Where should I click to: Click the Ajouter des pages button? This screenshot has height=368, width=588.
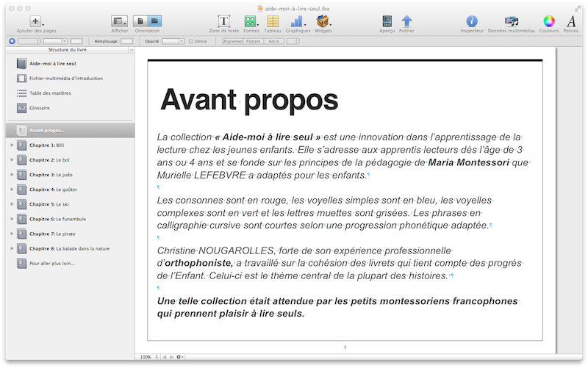36,21
